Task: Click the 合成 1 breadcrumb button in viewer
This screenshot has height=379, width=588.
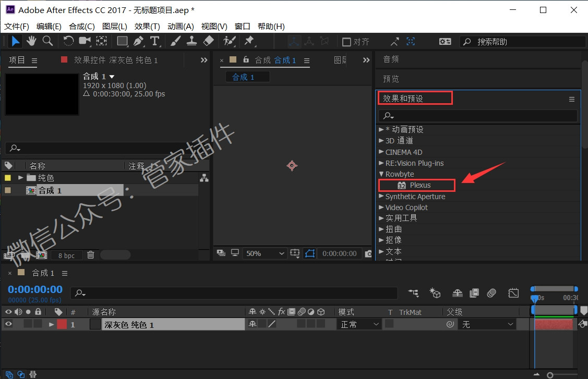Action: [x=247, y=77]
